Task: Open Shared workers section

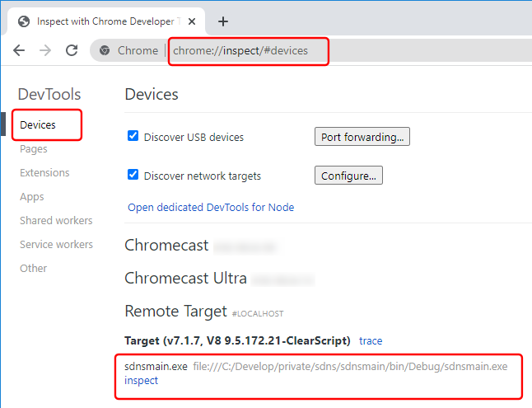Action: coord(56,221)
